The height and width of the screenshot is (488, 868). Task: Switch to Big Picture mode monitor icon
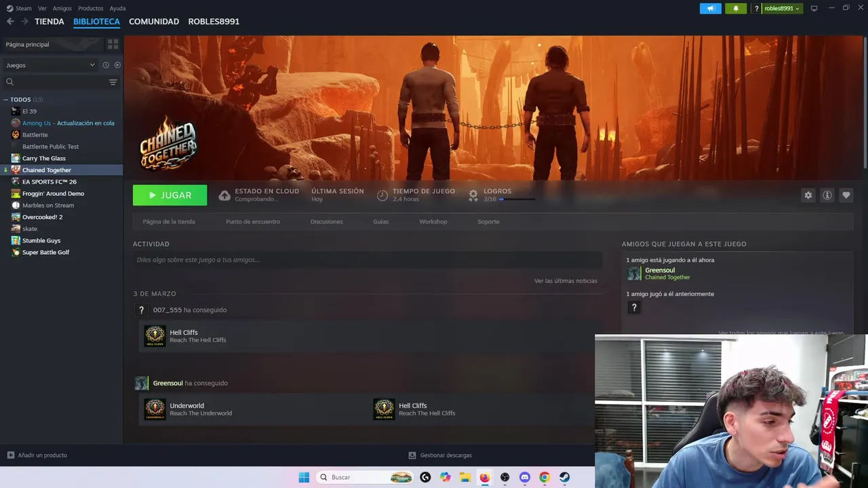click(814, 8)
